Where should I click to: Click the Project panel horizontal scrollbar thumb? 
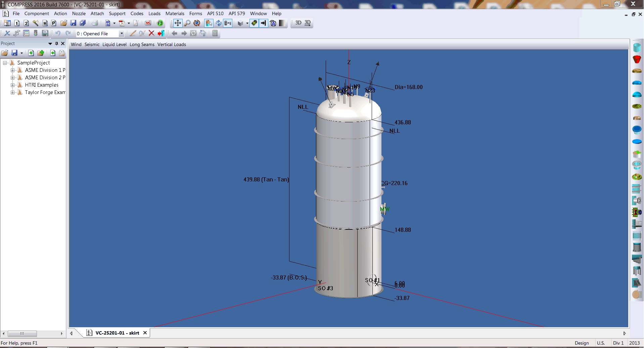click(22, 334)
